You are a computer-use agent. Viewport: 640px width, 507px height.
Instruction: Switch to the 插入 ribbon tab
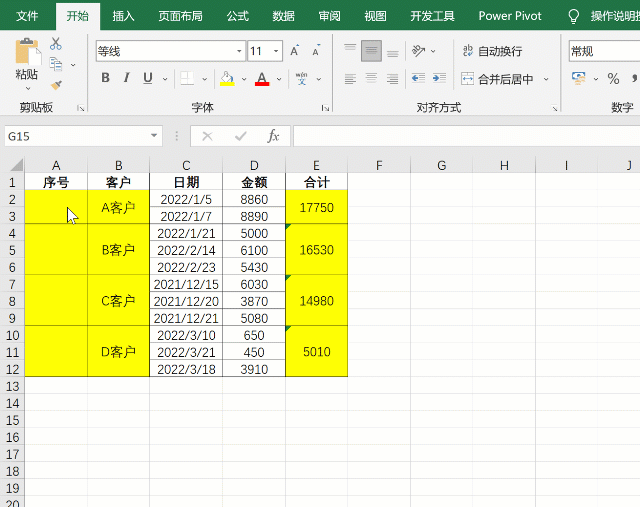(124, 16)
